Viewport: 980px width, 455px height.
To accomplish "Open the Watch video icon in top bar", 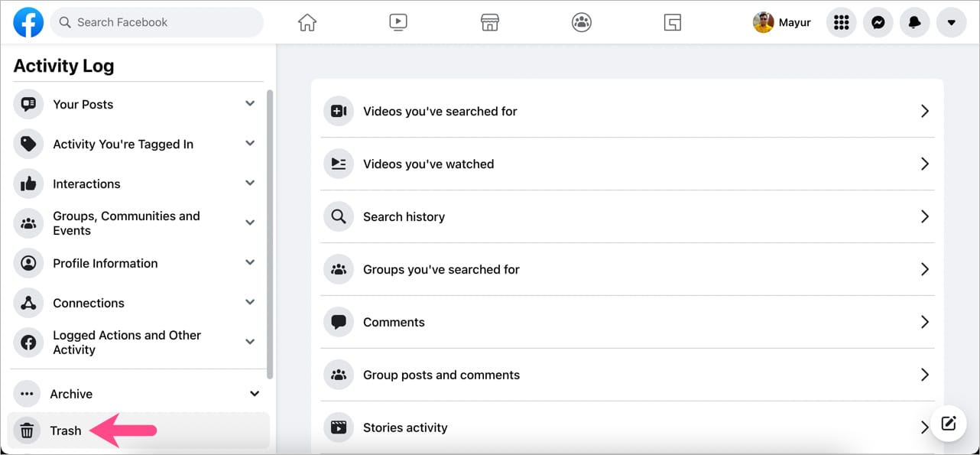I will [x=398, y=22].
